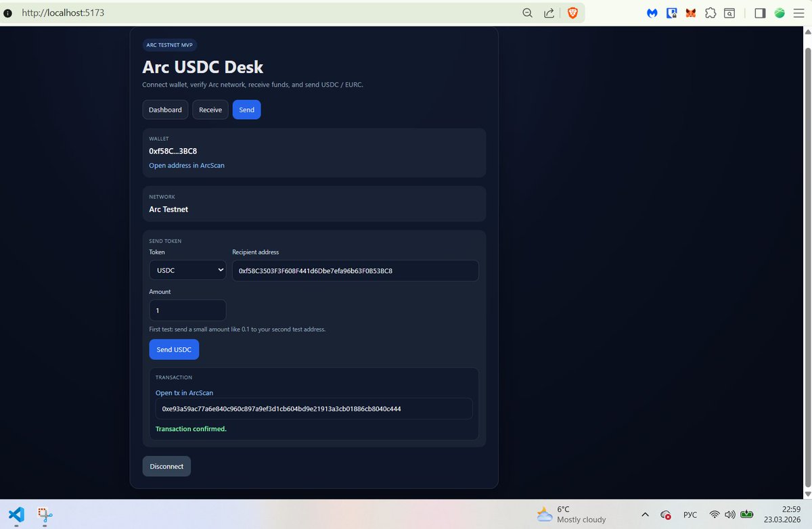This screenshot has height=529, width=812.
Task: Click the Send USDC button
Action: tap(174, 350)
